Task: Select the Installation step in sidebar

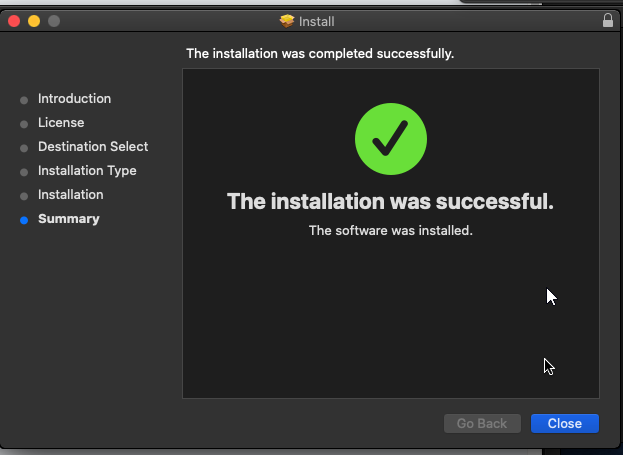Action: (70, 195)
